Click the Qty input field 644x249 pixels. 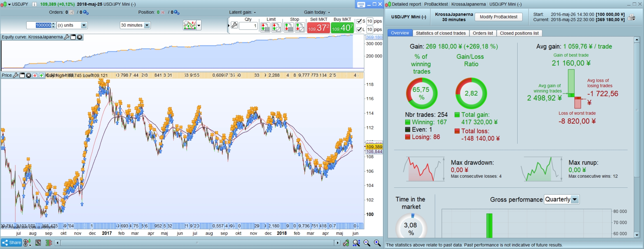pyautogui.click(x=248, y=26)
